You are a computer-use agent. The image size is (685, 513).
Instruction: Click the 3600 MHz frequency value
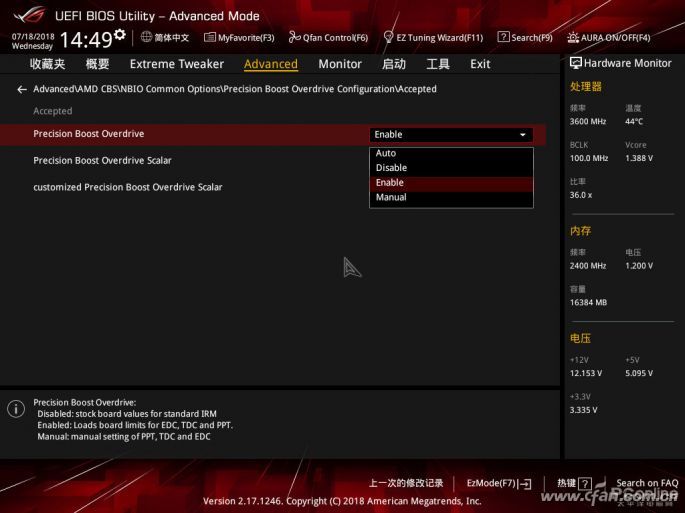[588, 121]
